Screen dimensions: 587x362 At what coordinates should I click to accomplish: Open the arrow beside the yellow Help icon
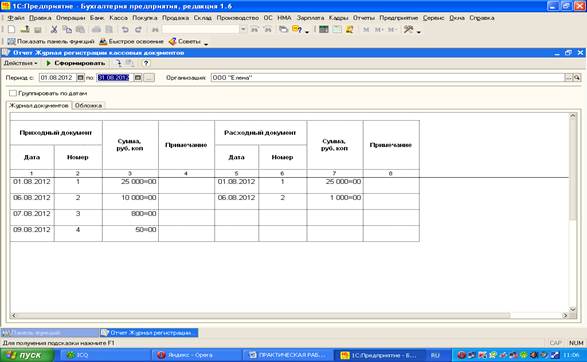point(307,31)
